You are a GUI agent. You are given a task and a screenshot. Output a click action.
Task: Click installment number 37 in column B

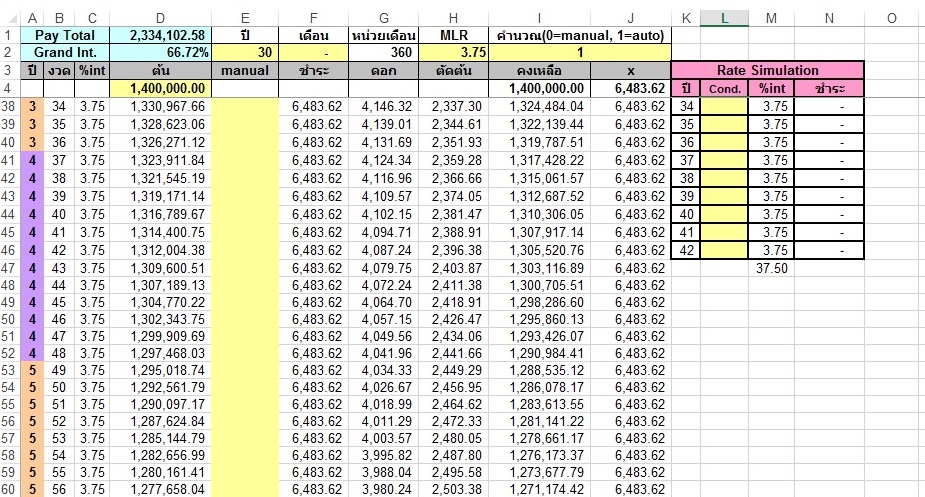(58, 160)
